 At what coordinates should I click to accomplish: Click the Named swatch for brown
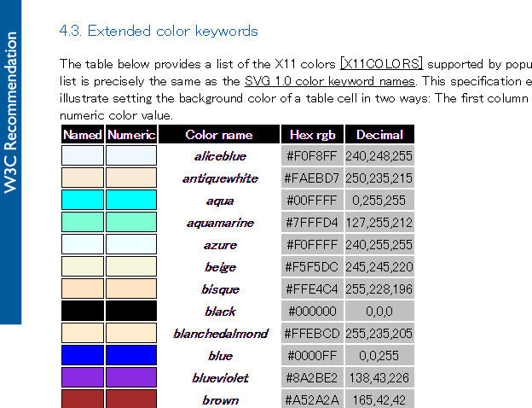[83, 399]
